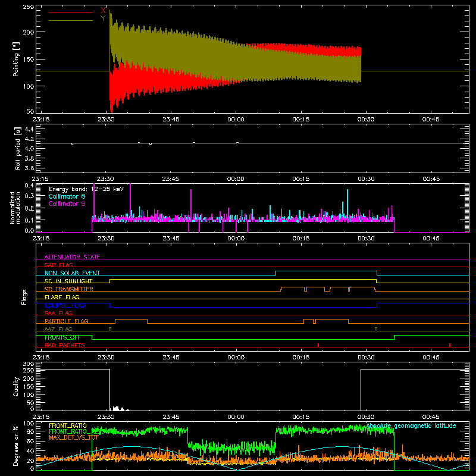Click the PARTICLE_FLAG label
Image resolution: width=476 pixels, height=476 pixels.
click(67, 321)
